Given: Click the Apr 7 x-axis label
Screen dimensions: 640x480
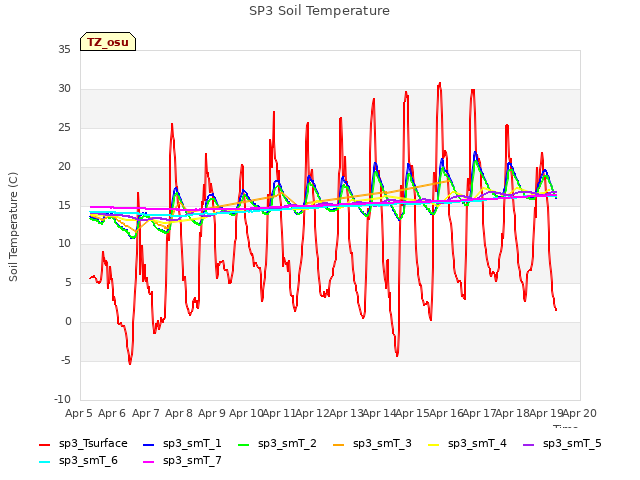Looking at the screenshot, I should coord(146,413).
